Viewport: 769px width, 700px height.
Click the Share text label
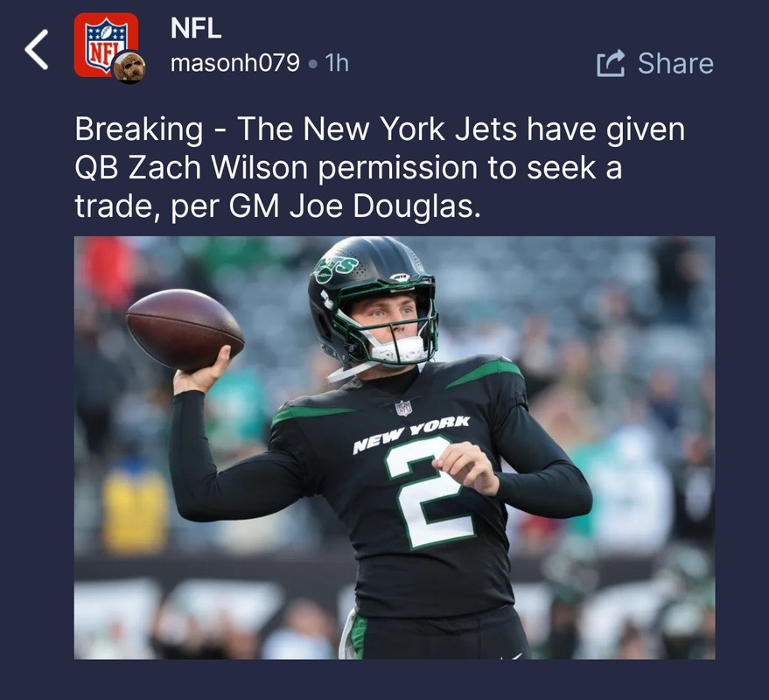pyautogui.click(x=675, y=63)
